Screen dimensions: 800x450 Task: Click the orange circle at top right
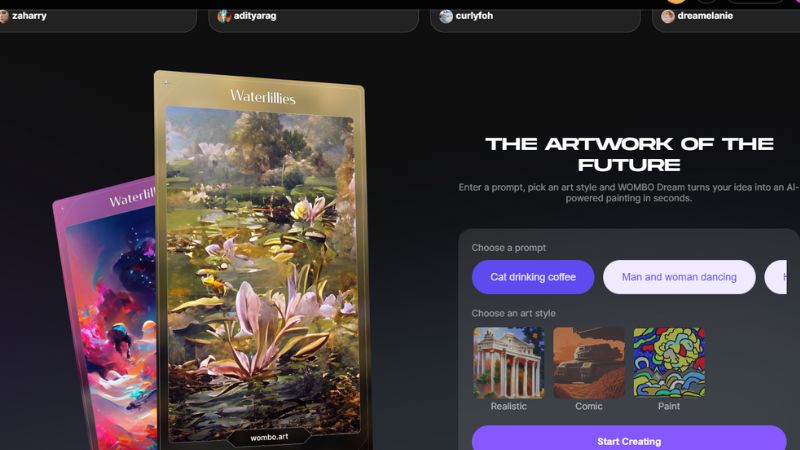pyautogui.click(x=677, y=2)
